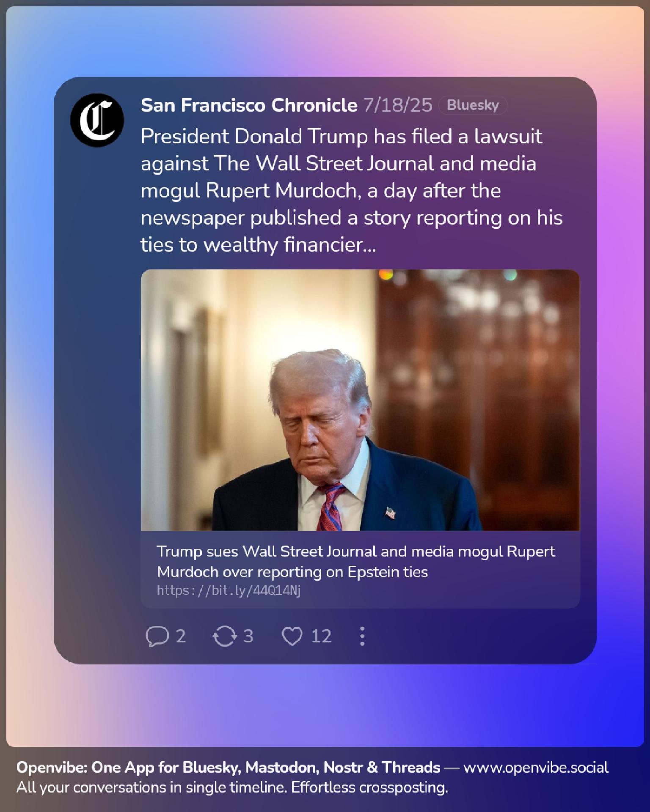Viewport: 650px width, 812px height.
Task: Click the reply count 2
Action: (x=181, y=636)
